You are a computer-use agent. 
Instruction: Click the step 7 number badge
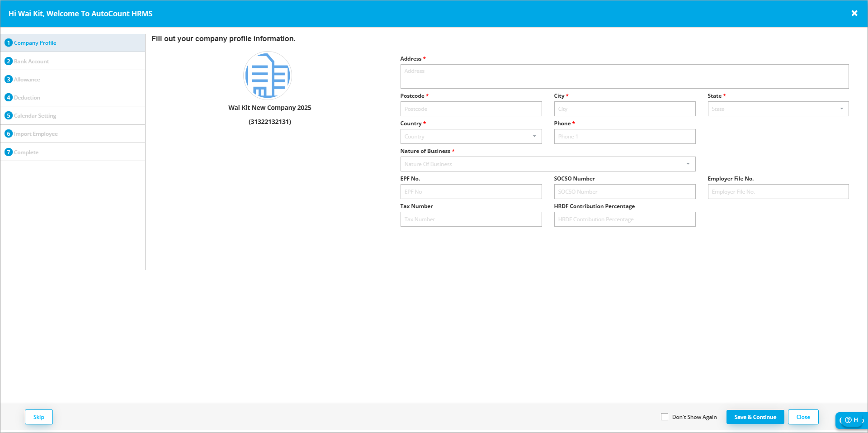tap(9, 152)
